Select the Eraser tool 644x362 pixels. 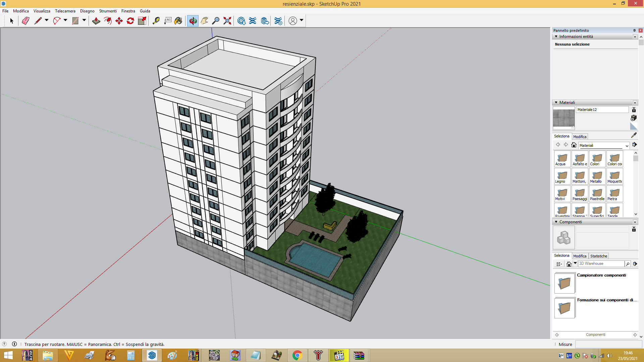point(25,21)
